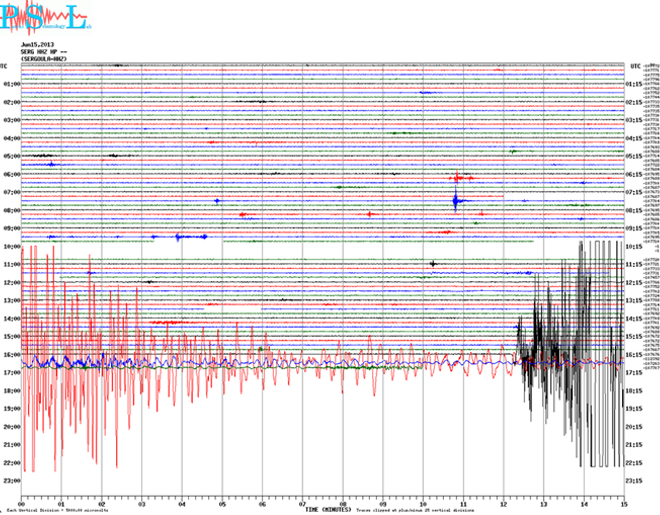Click the 12:15 label on right axis
Viewport: 660px width, 515px height.
[x=634, y=282]
